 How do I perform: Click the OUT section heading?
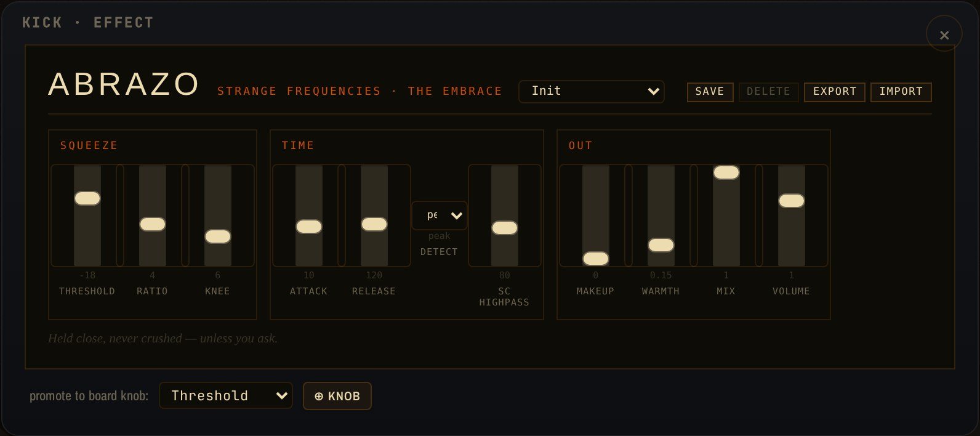[x=580, y=145]
